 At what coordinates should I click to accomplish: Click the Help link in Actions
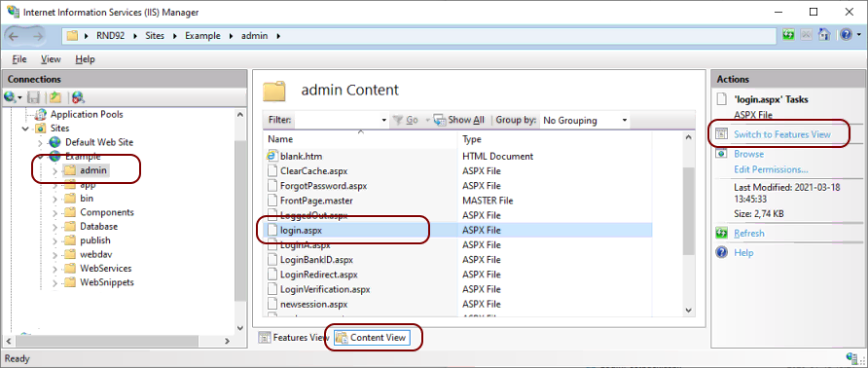tap(743, 253)
